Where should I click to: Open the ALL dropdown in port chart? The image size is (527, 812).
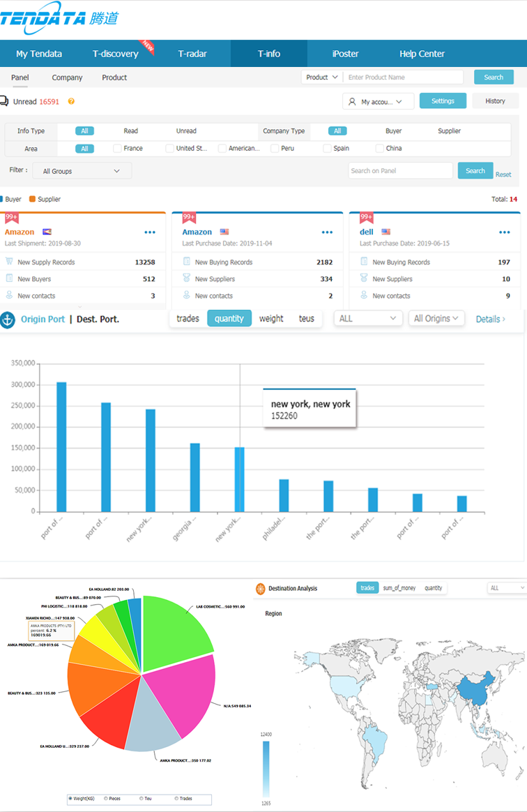(367, 319)
